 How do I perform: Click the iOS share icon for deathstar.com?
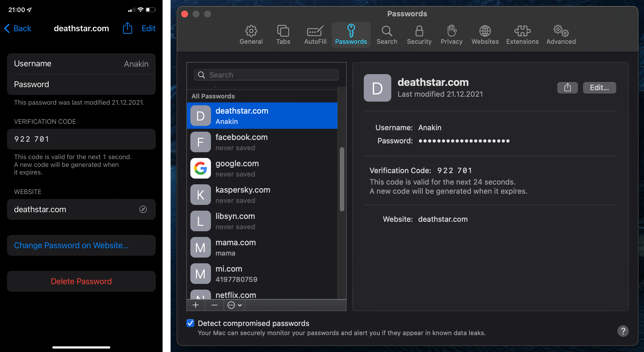click(x=129, y=28)
